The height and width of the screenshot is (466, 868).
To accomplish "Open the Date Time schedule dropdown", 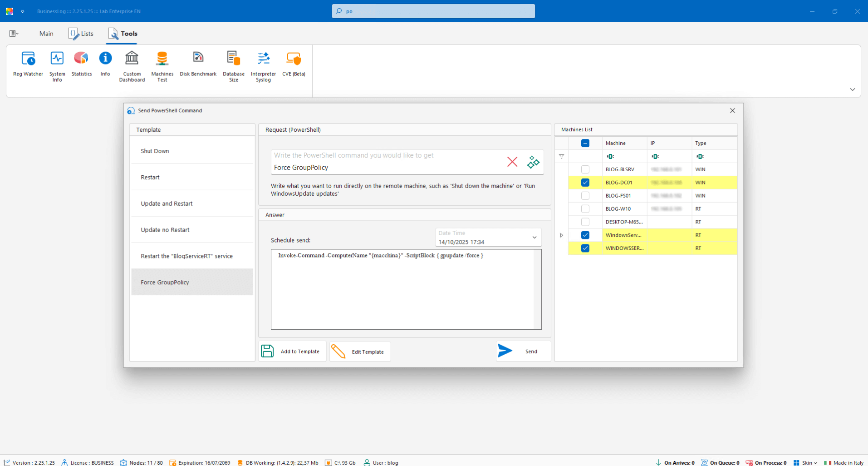I will click(534, 238).
